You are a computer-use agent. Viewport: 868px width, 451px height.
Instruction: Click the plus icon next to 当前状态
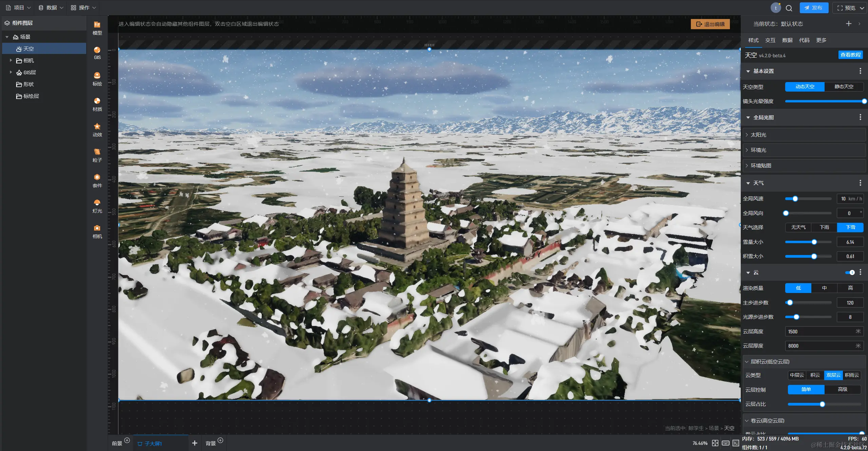click(x=848, y=24)
